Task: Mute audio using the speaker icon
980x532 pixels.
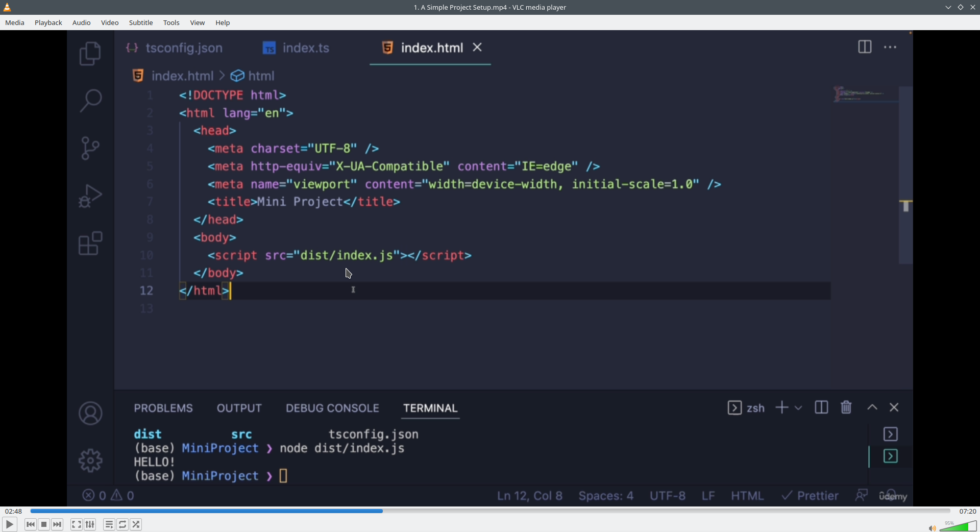Action: click(x=932, y=528)
